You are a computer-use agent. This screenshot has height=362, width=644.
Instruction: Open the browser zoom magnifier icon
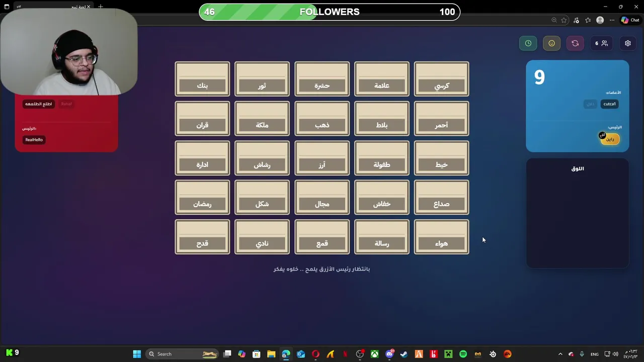tap(554, 20)
